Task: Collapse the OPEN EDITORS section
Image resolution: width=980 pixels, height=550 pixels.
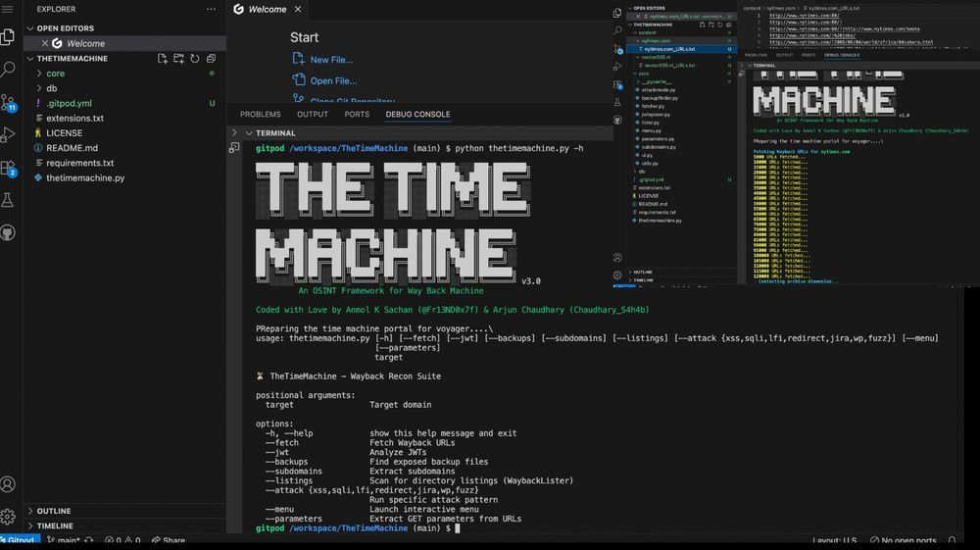Action: pyautogui.click(x=30, y=28)
